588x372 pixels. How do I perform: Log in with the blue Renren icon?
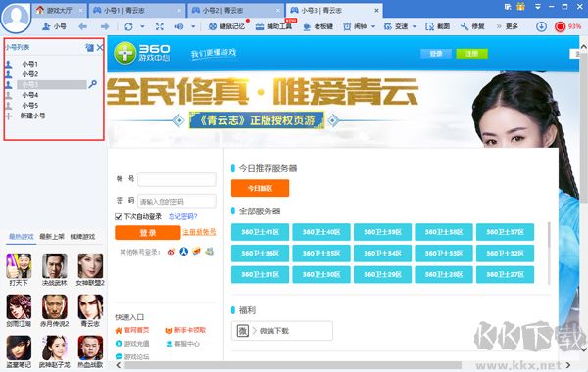(x=184, y=252)
